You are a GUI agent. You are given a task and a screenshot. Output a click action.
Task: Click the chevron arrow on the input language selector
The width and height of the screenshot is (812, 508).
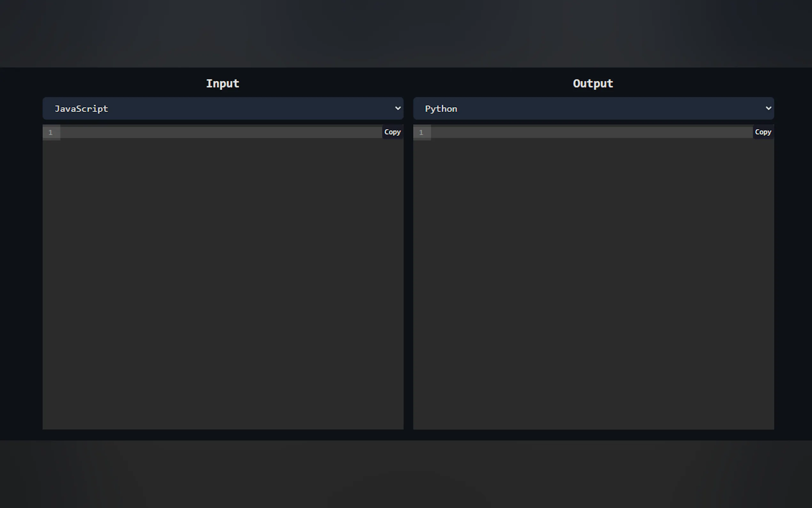398,108
